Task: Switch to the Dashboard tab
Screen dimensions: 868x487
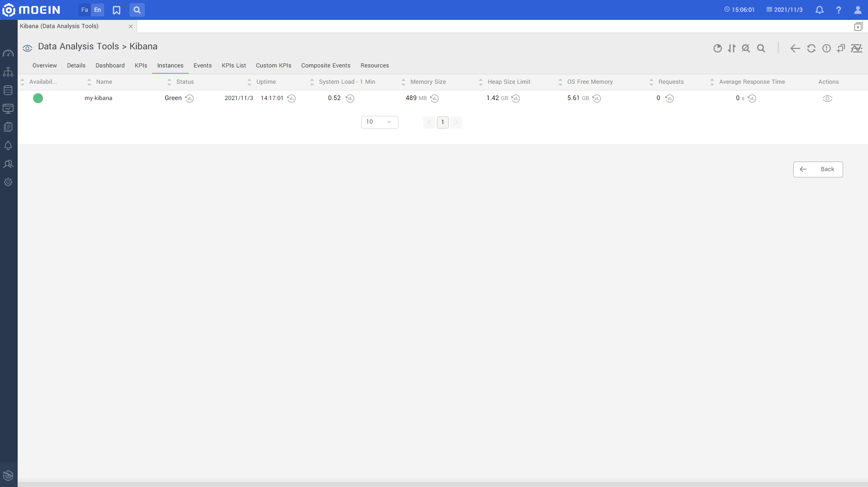Action: [110, 66]
